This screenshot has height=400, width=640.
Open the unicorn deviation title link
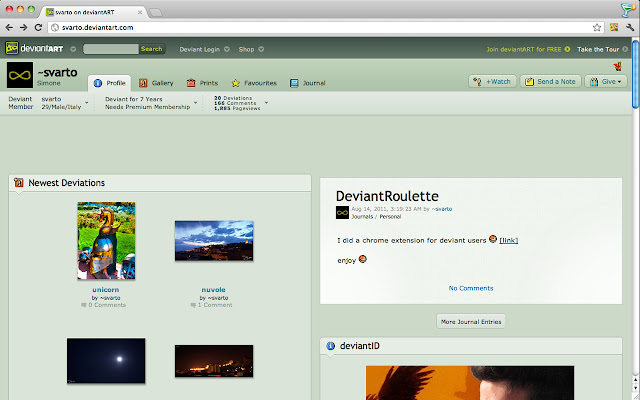pyautogui.click(x=106, y=289)
